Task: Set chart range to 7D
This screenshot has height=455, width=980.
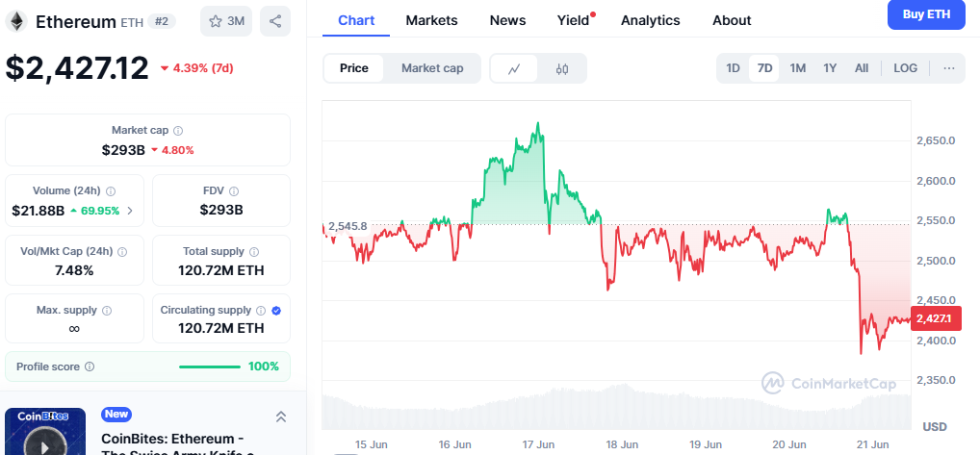Action: (x=764, y=68)
